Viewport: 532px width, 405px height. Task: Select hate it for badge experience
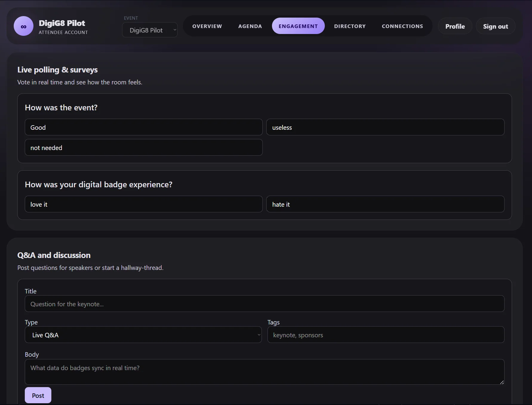coord(385,204)
